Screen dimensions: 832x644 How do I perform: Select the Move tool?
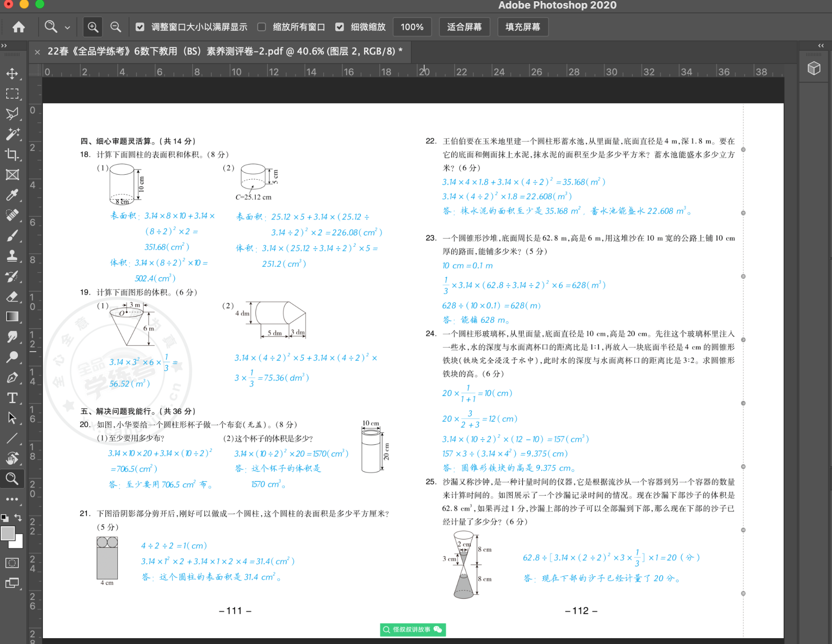[x=12, y=74]
